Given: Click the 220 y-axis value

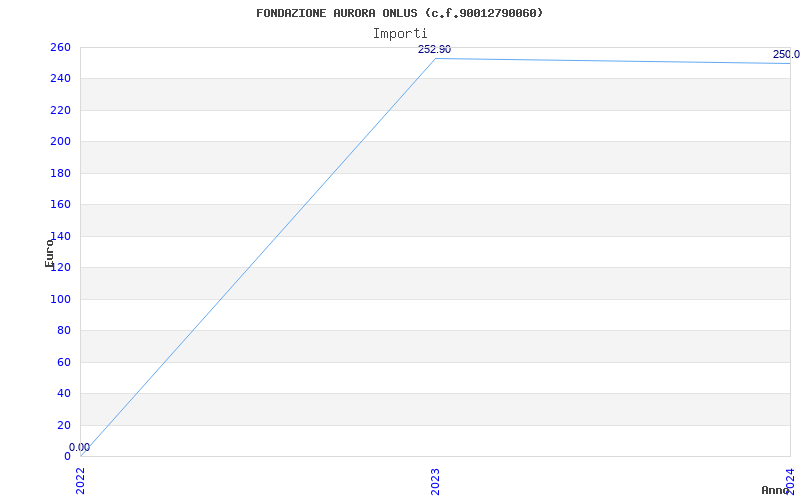Looking at the screenshot, I should point(60,110).
